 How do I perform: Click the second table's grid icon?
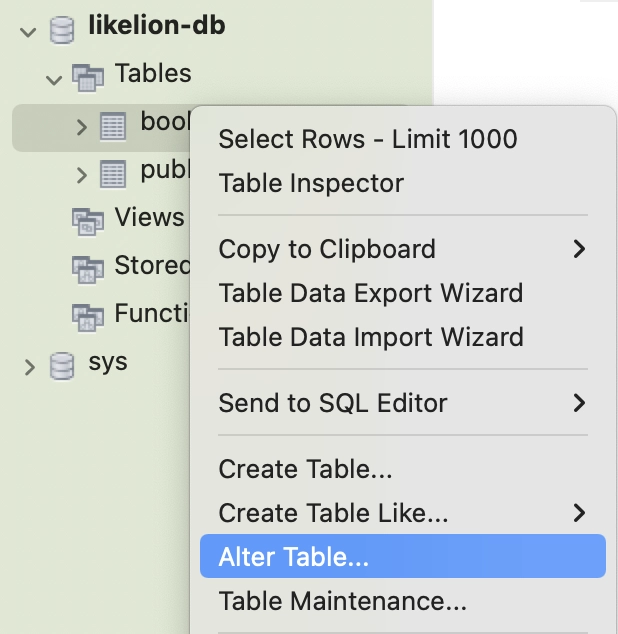click(113, 174)
